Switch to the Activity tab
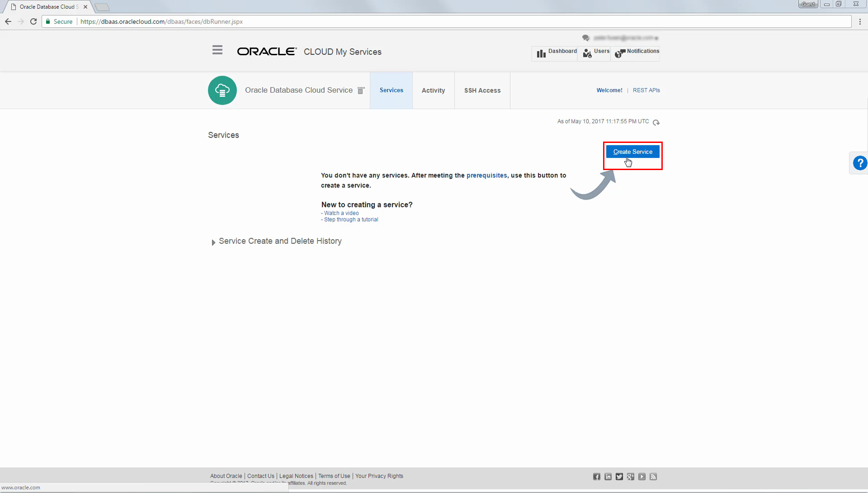 pos(433,90)
